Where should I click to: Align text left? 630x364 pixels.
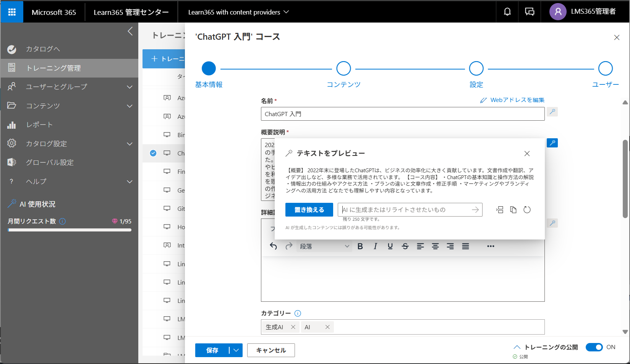click(x=420, y=246)
